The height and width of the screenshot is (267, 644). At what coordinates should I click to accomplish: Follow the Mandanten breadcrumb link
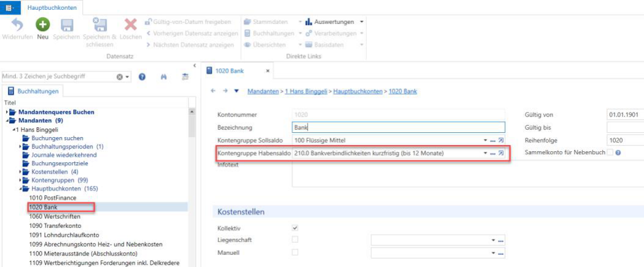pyautogui.click(x=263, y=91)
